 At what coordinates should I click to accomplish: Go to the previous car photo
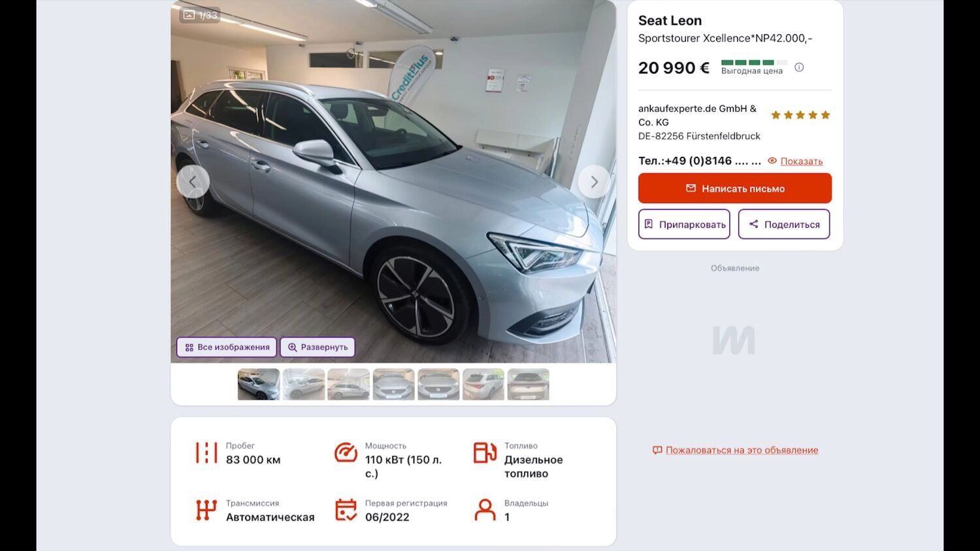193,182
